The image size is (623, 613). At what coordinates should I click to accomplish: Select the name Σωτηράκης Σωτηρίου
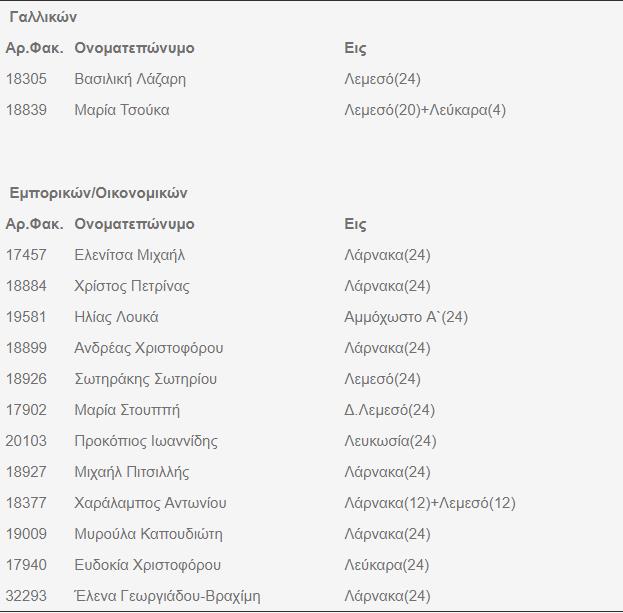click(145, 379)
